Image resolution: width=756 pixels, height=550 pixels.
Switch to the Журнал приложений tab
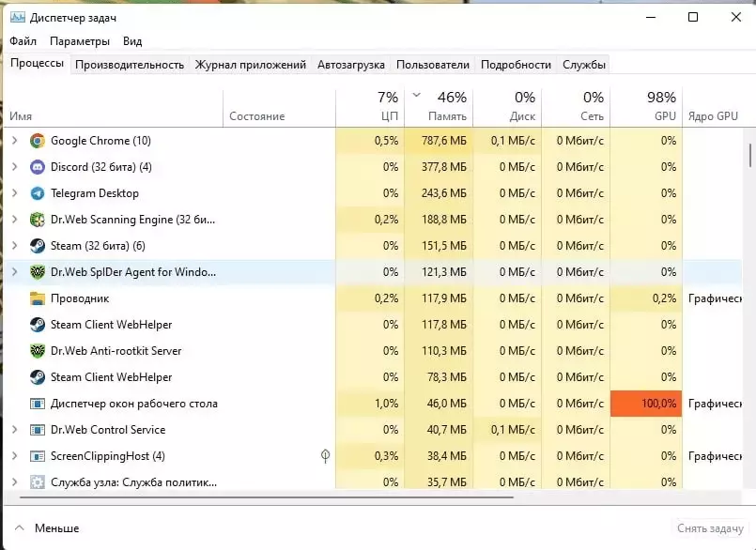point(250,65)
